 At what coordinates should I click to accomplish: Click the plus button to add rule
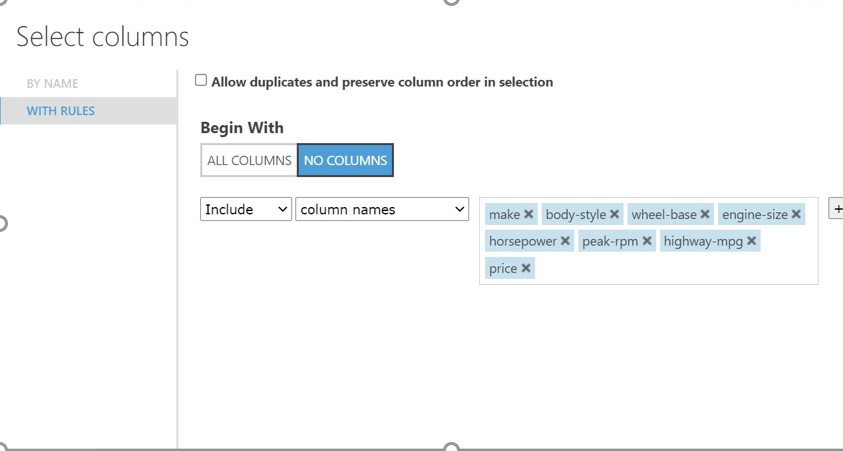(x=837, y=209)
